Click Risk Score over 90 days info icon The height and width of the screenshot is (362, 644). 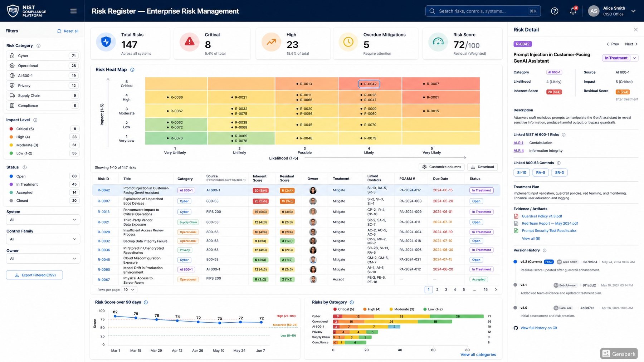click(x=146, y=303)
